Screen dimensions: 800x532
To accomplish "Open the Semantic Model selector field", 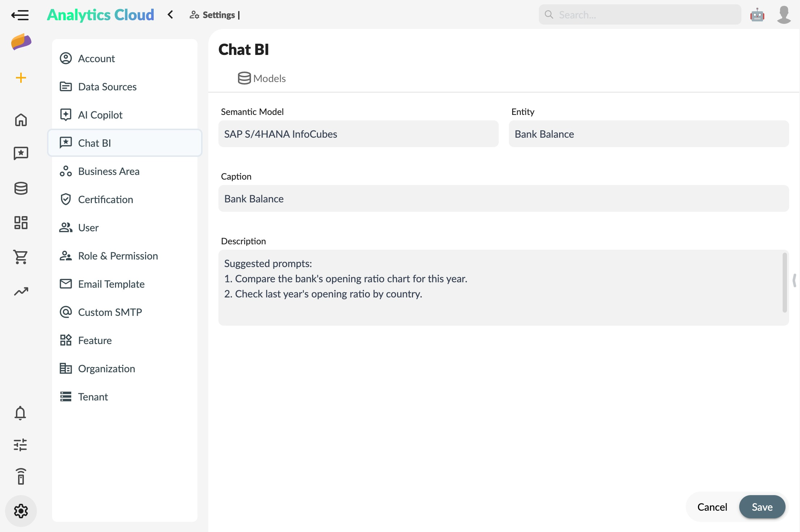I will [358, 134].
